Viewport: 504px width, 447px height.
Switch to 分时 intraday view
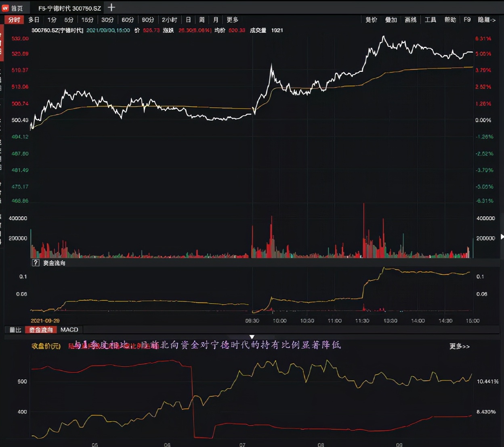pos(14,20)
